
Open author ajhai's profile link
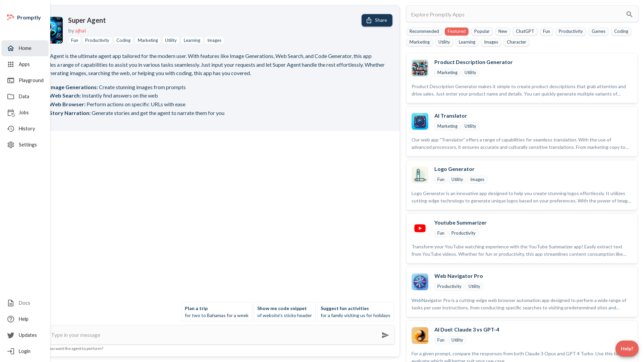click(x=80, y=31)
